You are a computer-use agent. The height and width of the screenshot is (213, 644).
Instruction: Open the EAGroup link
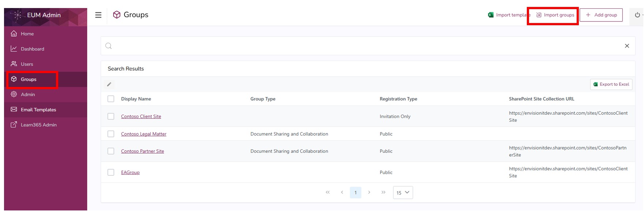coord(130,172)
